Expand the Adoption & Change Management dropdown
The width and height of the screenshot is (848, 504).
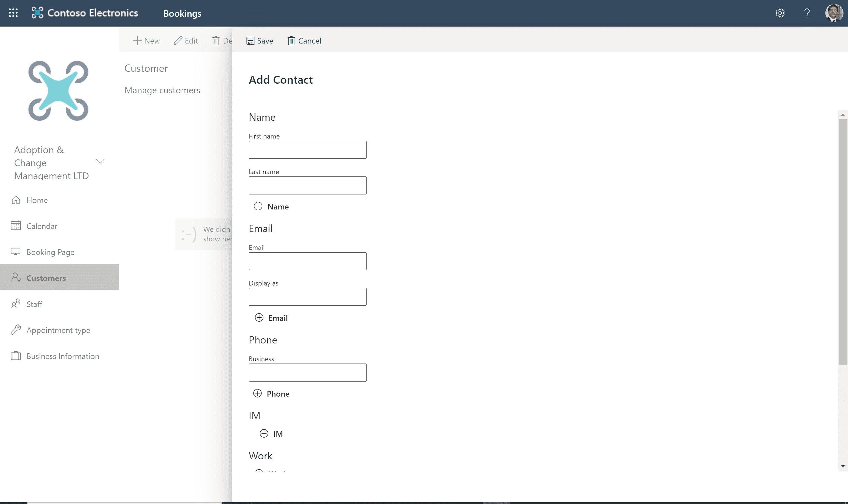(100, 161)
